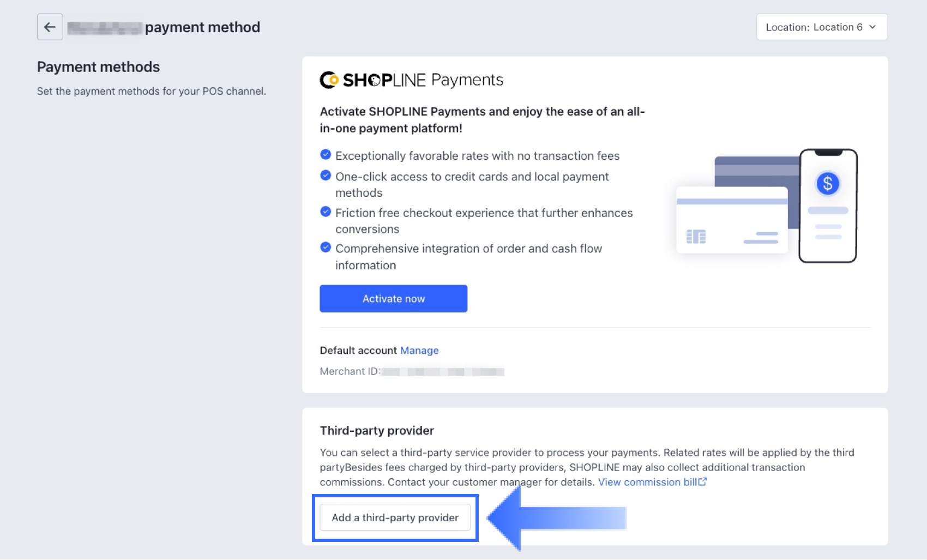
Task: Click the checkmark beside One-click access
Action: 326,176
